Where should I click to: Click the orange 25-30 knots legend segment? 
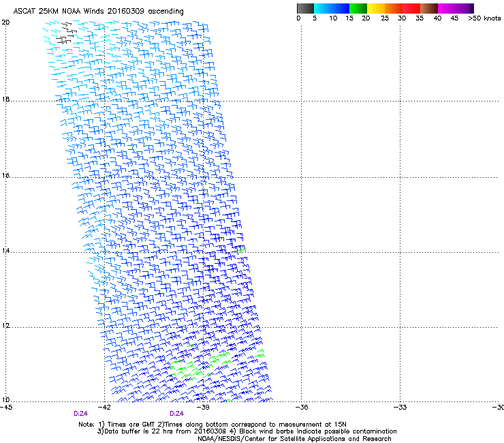coord(394,8)
